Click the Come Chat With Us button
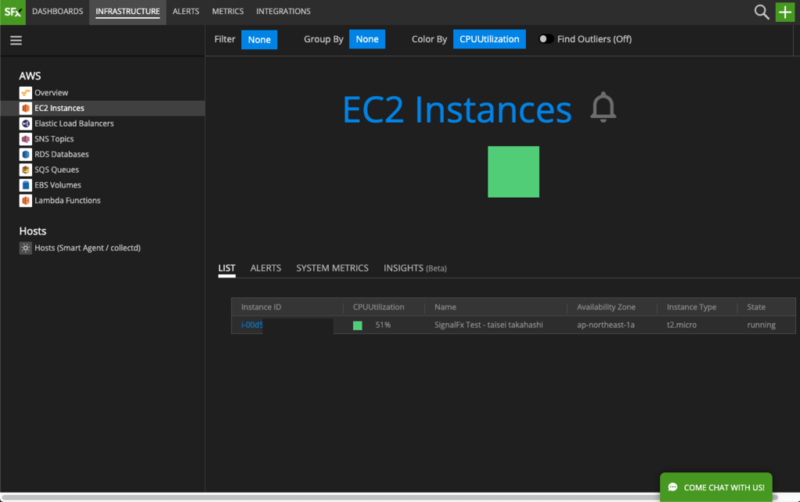This screenshot has height=502, width=800. coord(716,487)
